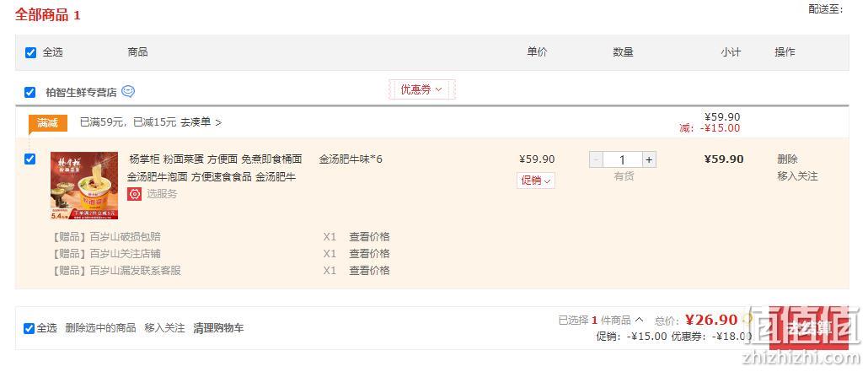This screenshot has height=372, width=868.
Task: Click 删除选中的商品 at bottom
Action: tap(100, 328)
